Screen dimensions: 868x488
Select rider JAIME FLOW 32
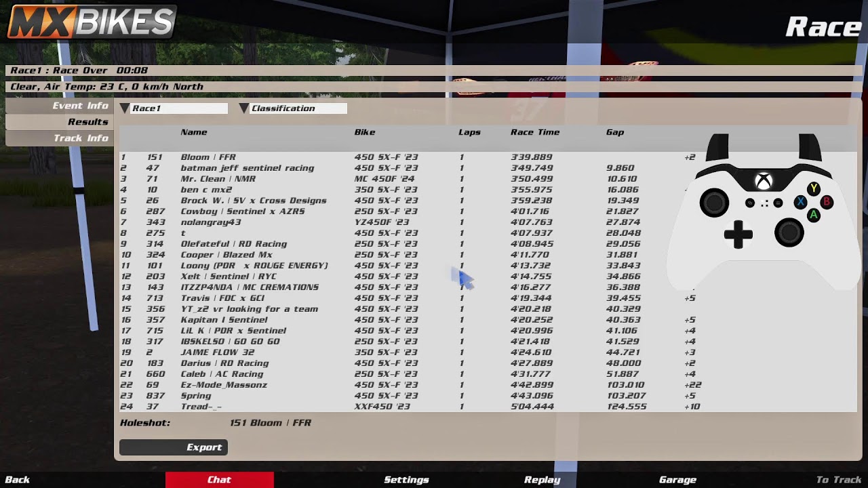pyautogui.click(x=488, y=352)
